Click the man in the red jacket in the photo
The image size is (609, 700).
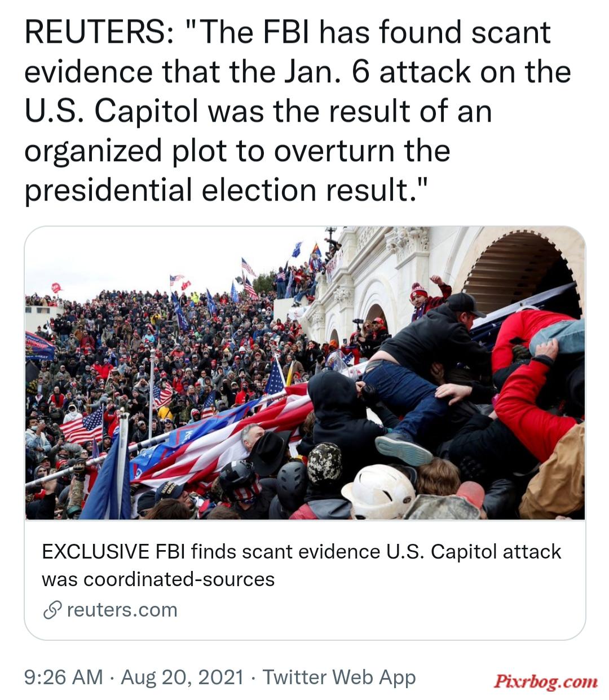point(533,383)
